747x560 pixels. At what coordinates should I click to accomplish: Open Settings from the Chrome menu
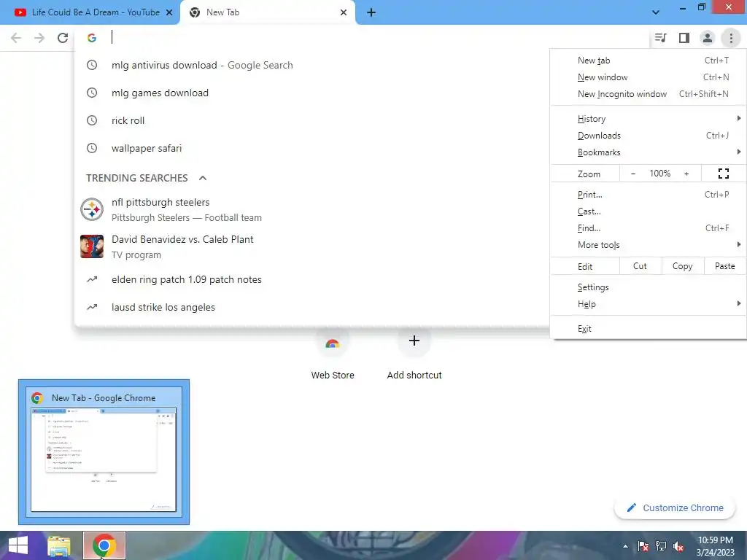[649, 287]
